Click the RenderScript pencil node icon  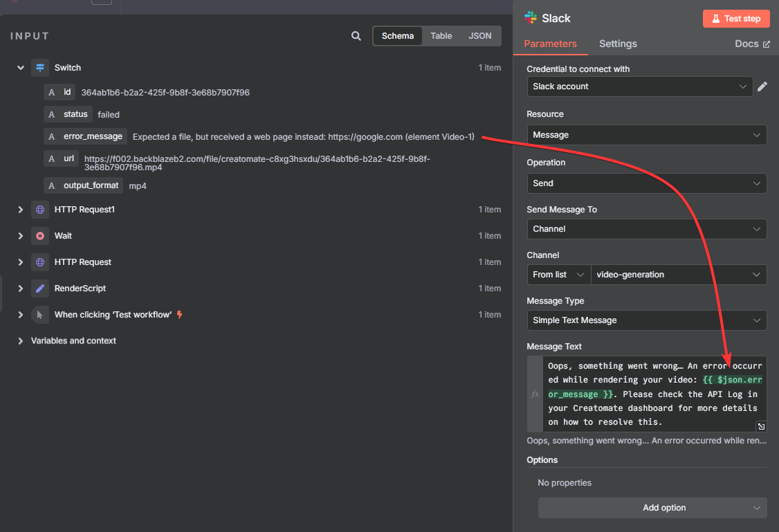pyautogui.click(x=40, y=288)
